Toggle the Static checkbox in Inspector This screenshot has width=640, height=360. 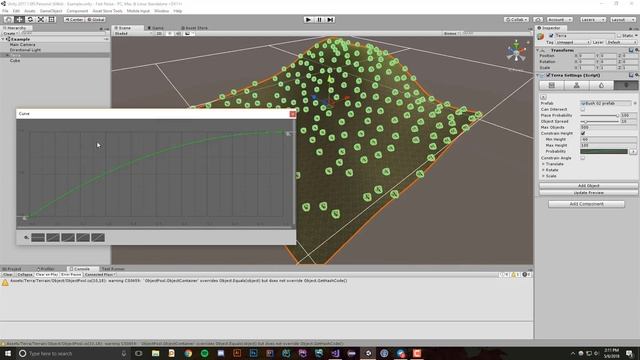(619, 36)
